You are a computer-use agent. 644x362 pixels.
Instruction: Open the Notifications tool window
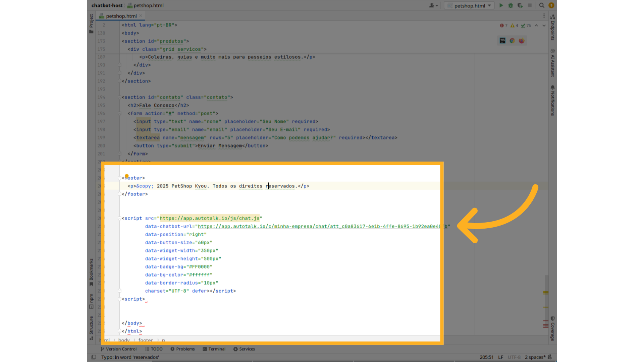552,101
